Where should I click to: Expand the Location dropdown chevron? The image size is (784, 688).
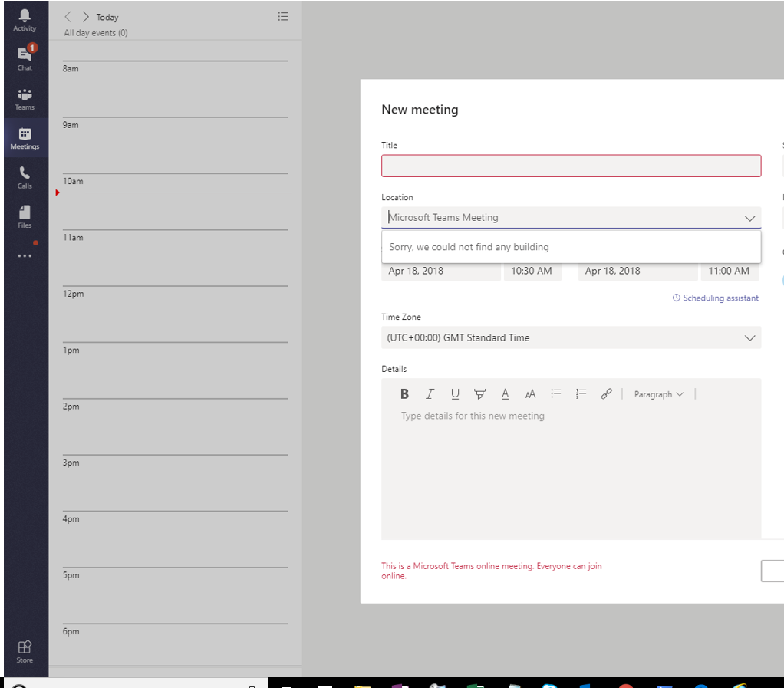click(749, 218)
